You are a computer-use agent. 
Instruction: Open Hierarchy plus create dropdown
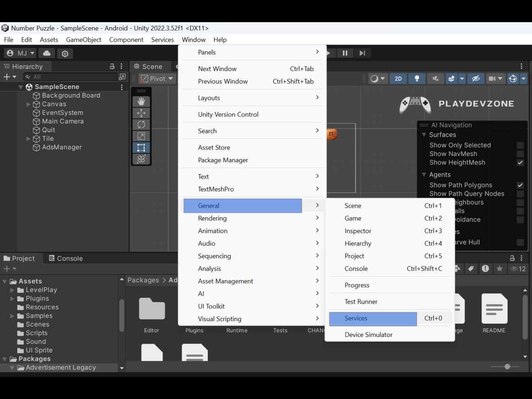[x=10, y=77]
